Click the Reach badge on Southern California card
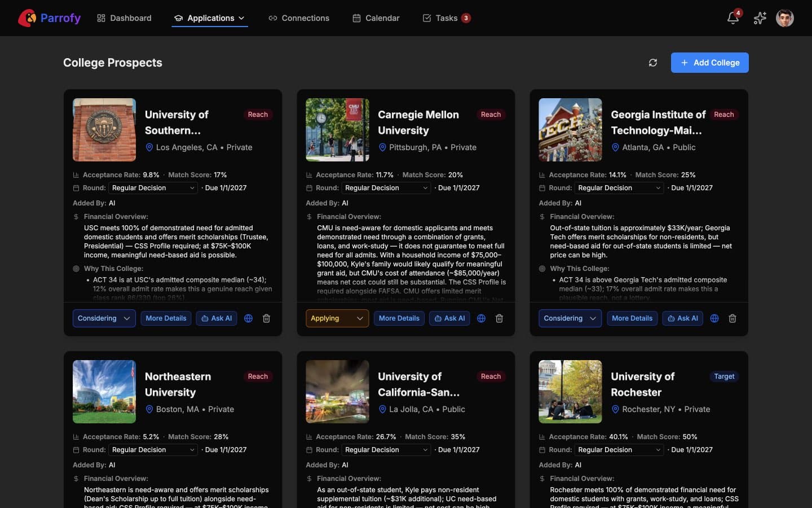 tap(258, 115)
